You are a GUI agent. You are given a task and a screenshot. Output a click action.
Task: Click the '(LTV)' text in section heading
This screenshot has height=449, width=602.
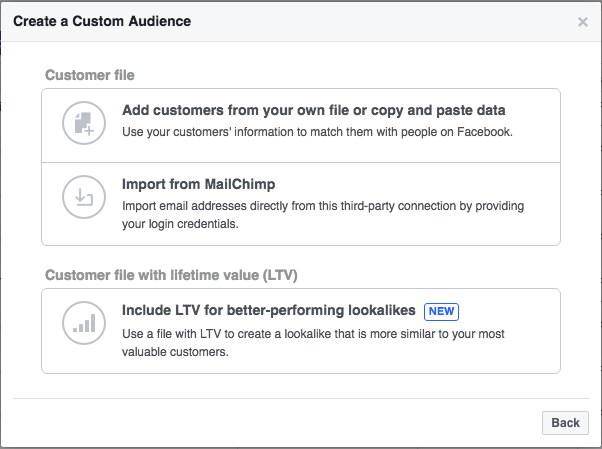[x=280, y=275]
